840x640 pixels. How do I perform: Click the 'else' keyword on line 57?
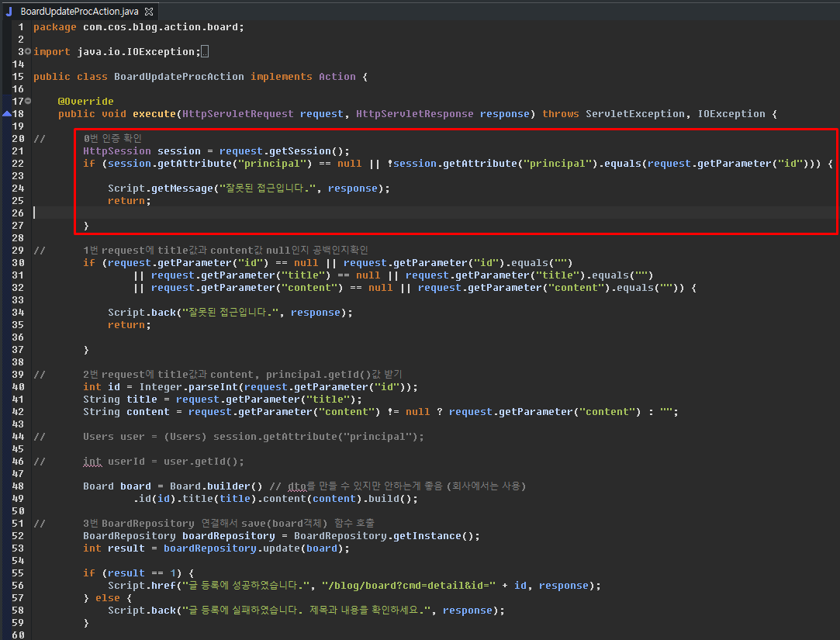[x=108, y=597]
